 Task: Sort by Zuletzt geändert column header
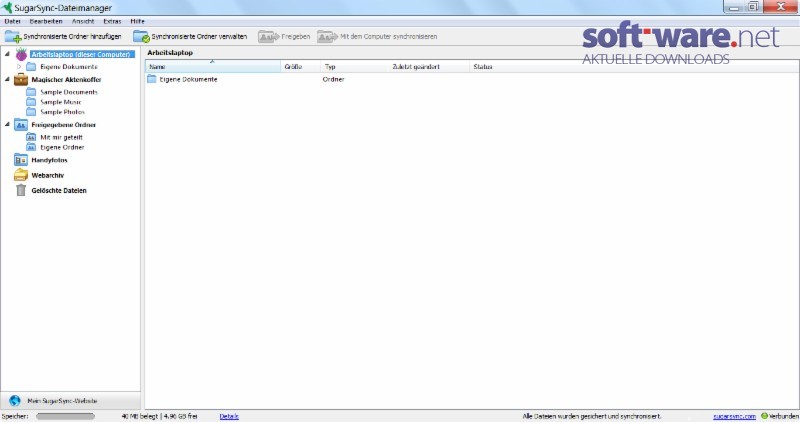pyautogui.click(x=429, y=67)
